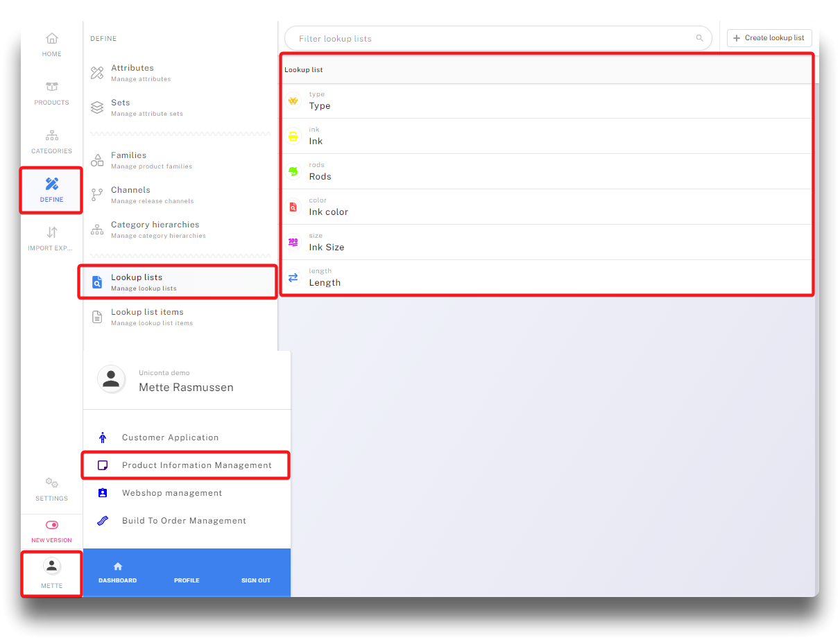Select the Define pencil-ruler icon
The image size is (840, 640).
[x=51, y=184]
